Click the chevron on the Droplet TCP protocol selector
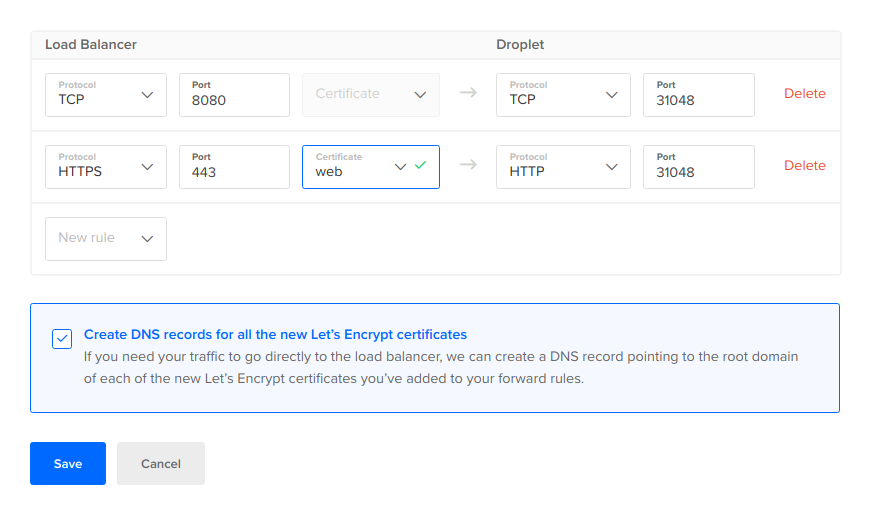Viewport: 869px width, 516px height. point(612,95)
